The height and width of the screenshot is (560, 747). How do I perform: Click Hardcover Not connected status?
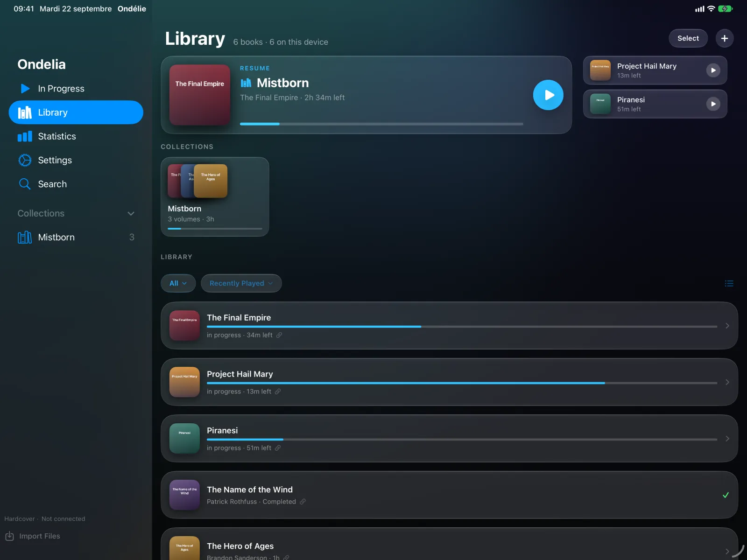click(45, 519)
